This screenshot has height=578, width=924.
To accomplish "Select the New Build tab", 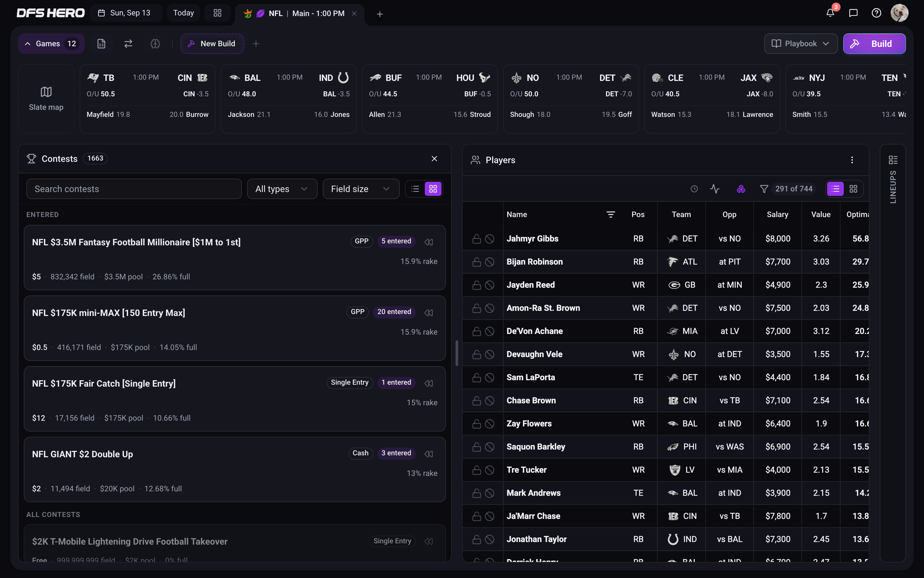I will 212,44.
